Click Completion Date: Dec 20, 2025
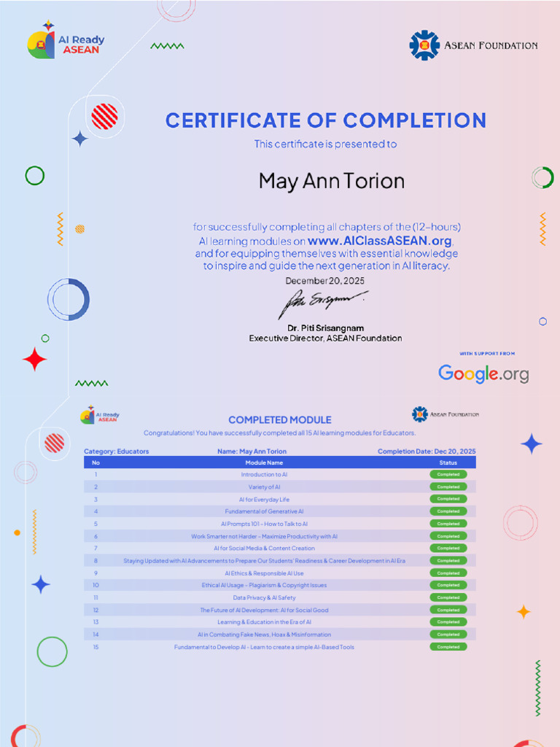Screen dimensions: 560x747 click(x=427, y=451)
